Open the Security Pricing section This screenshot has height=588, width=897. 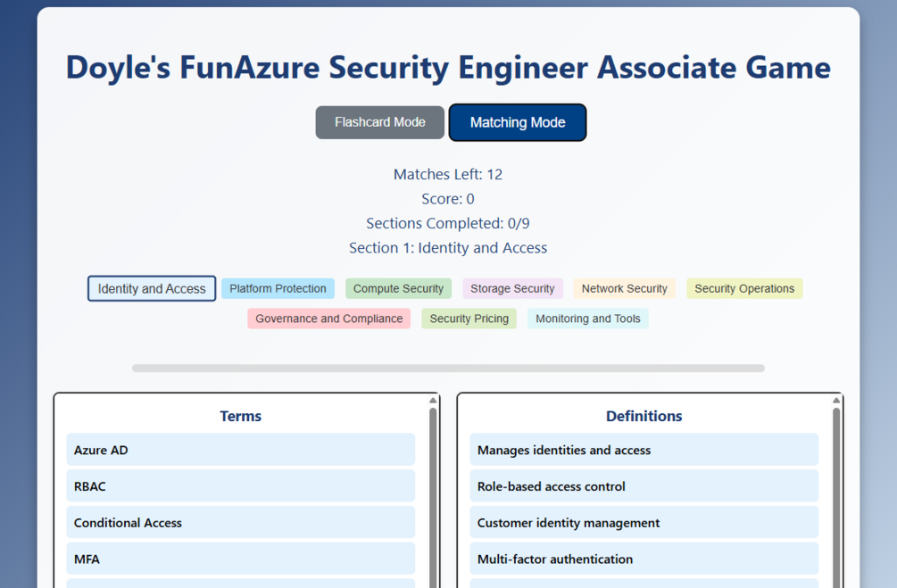tap(469, 319)
